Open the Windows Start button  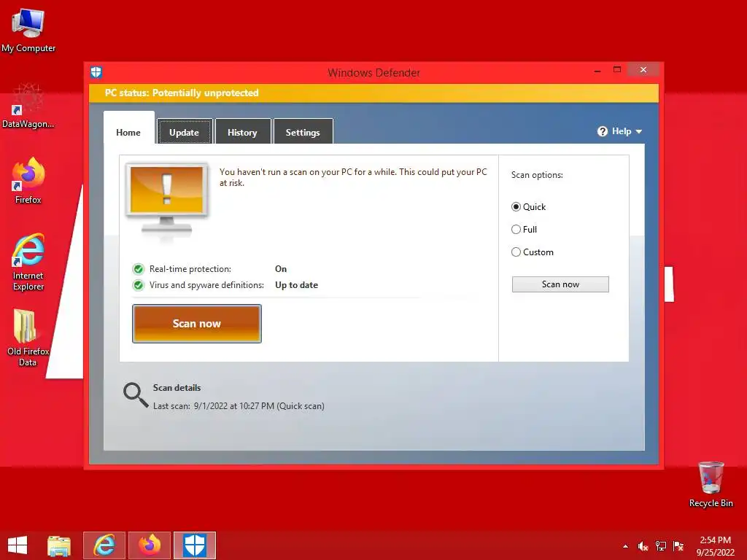click(x=18, y=545)
